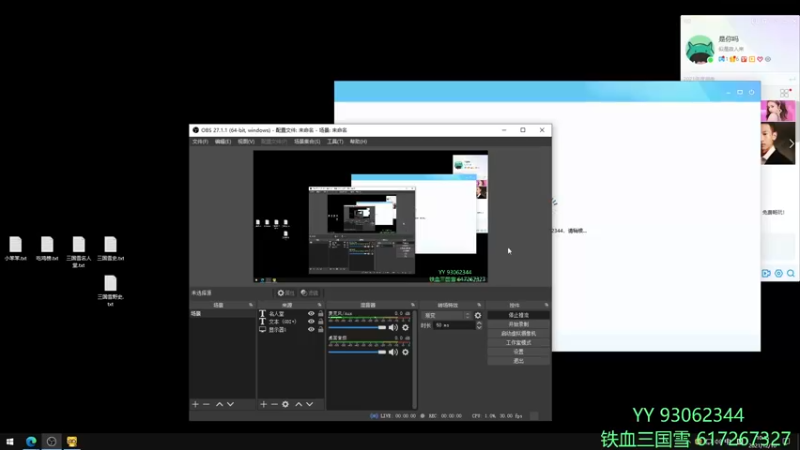The height and width of the screenshot is (450, 800).
Task: Open 麦克风/Aux audio settings gear
Action: pos(406,328)
